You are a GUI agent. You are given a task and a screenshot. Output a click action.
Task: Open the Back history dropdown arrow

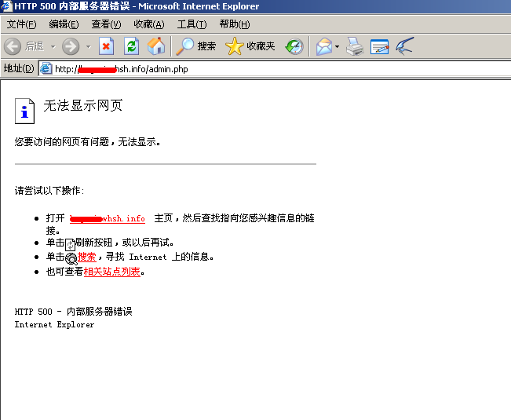(53, 46)
